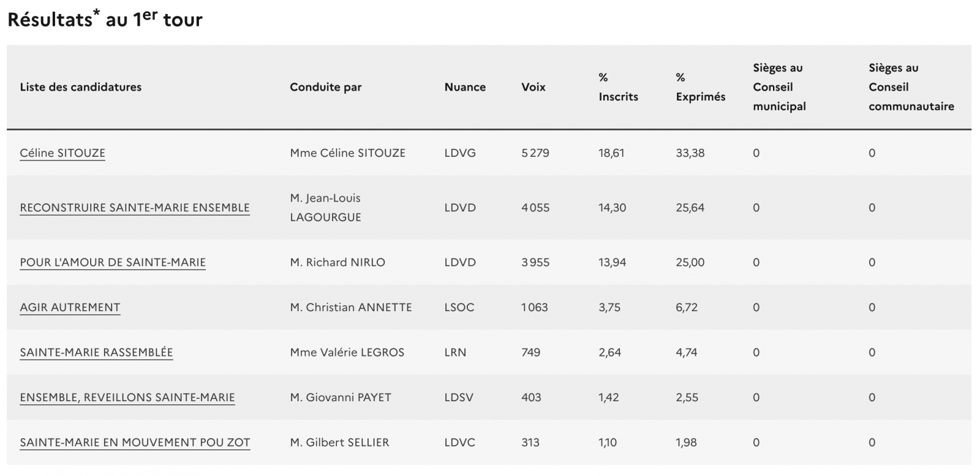This screenshot has height=476, width=980.
Task: Select the 'Nuance' column header
Action: pyautogui.click(x=465, y=87)
